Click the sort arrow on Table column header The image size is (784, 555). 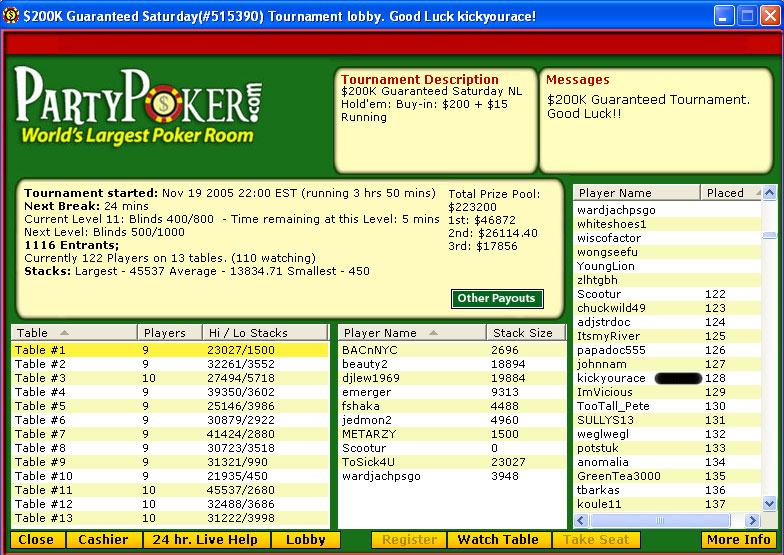[x=65, y=333]
